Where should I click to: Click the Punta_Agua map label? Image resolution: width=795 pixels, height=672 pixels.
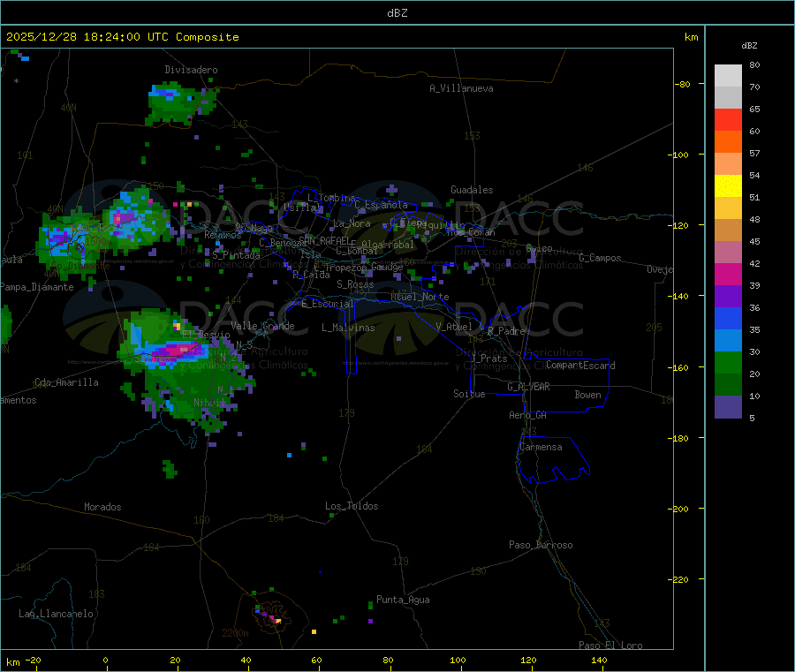click(x=403, y=600)
